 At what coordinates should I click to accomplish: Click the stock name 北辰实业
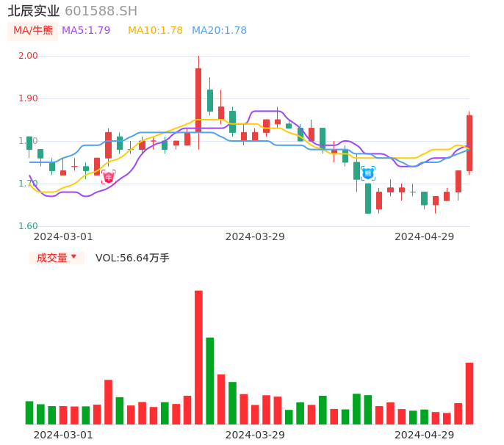[x=34, y=10]
